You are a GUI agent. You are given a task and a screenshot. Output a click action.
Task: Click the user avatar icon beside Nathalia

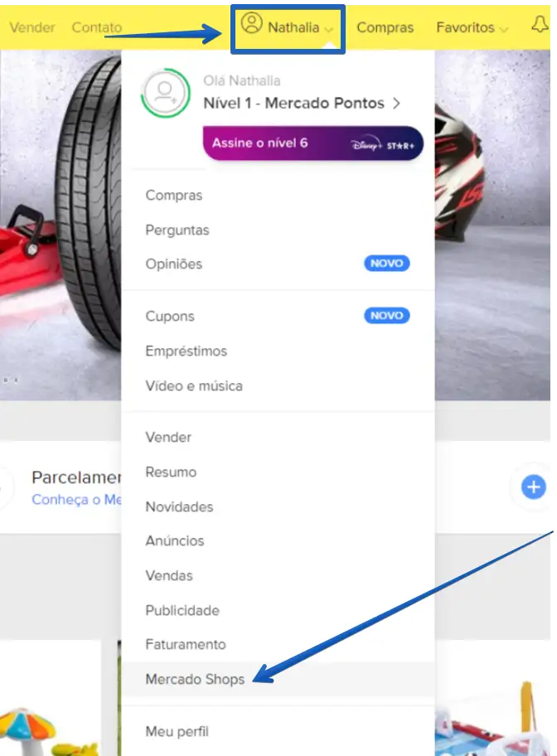[x=251, y=23]
